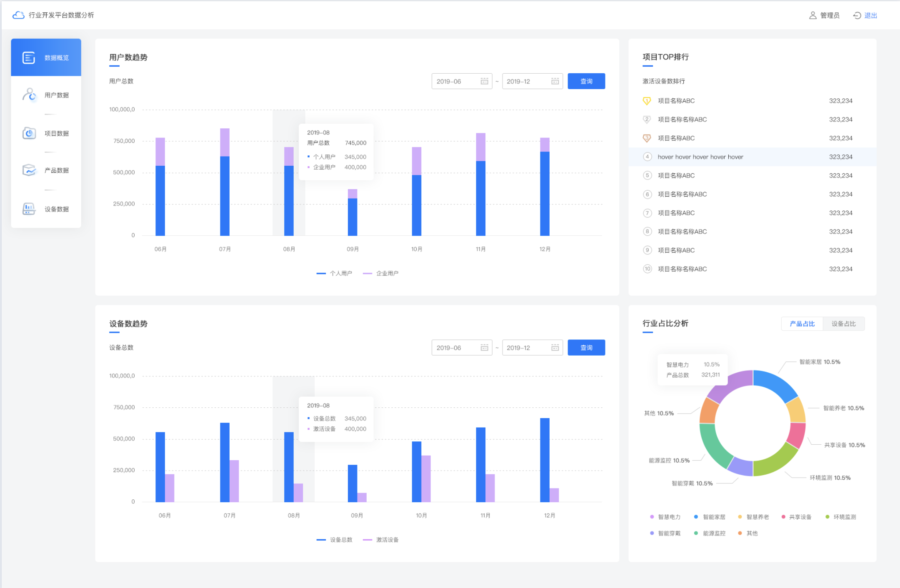Select the 产品占比 tab
This screenshot has height=588, width=900.
802,324
